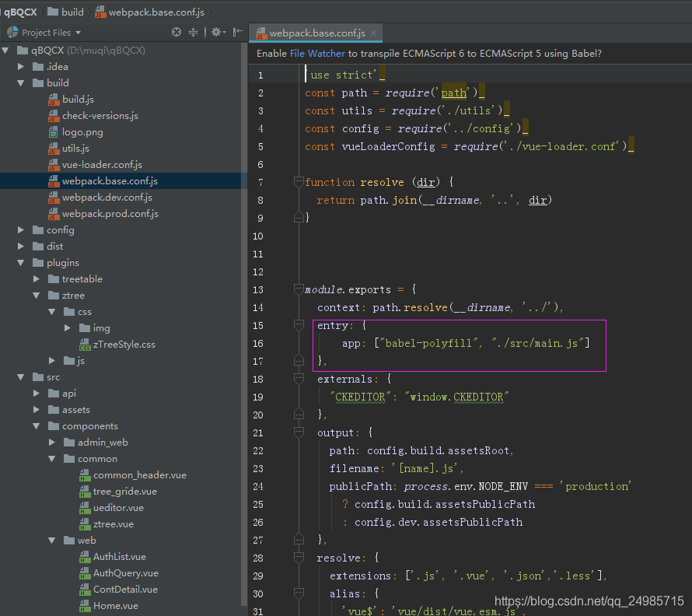Collapse the ztree folder
The image size is (692, 616).
(37, 296)
